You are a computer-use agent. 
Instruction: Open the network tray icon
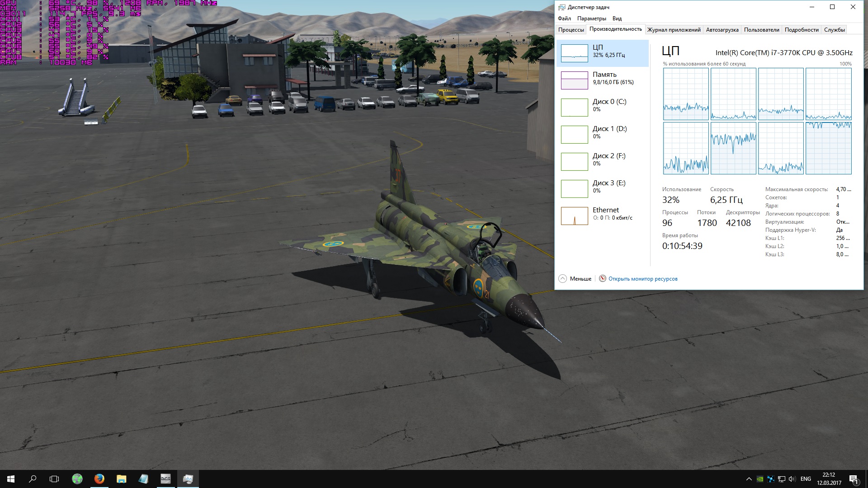click(782, 479)
